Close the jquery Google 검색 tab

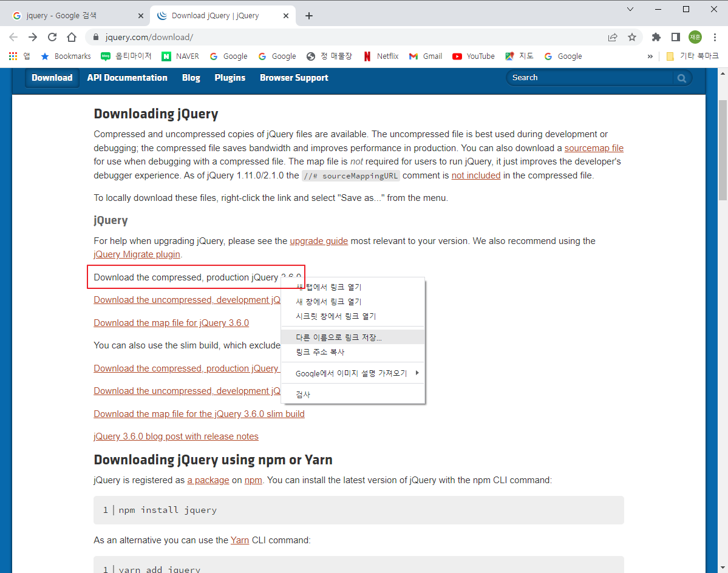click(141, 16)
